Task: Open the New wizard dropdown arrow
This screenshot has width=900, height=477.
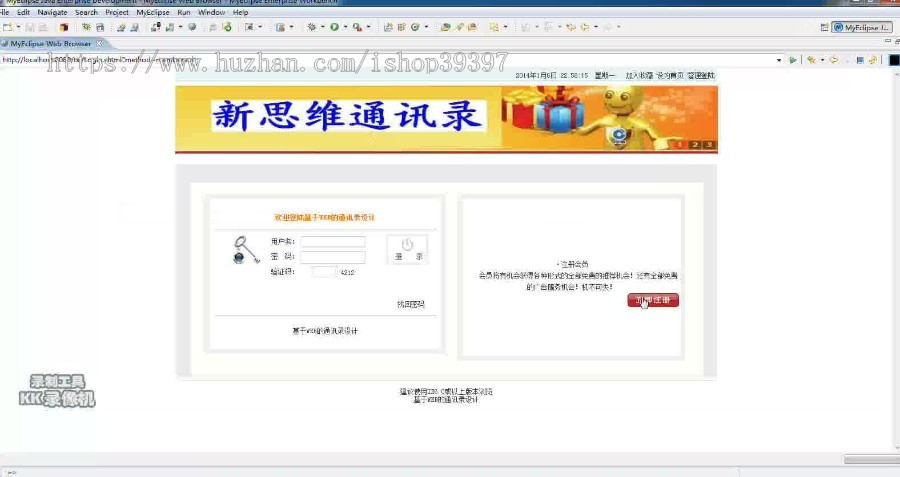Action: [18, 27]
